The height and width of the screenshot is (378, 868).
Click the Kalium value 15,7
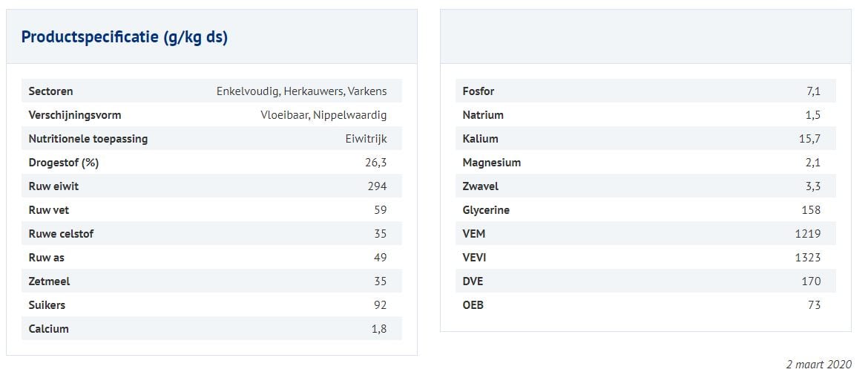[810, 139]
